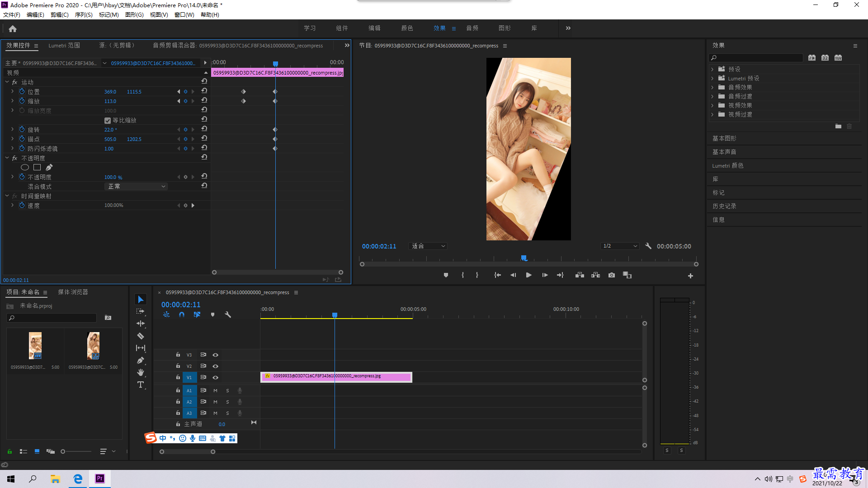Select the Hand tool
This screenshot has width=868, height=488.
141,372
